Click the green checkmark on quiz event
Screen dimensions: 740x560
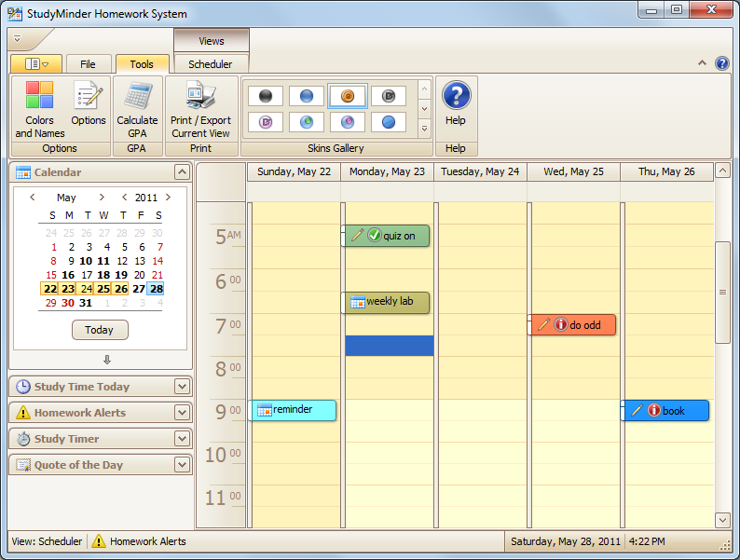375,235
